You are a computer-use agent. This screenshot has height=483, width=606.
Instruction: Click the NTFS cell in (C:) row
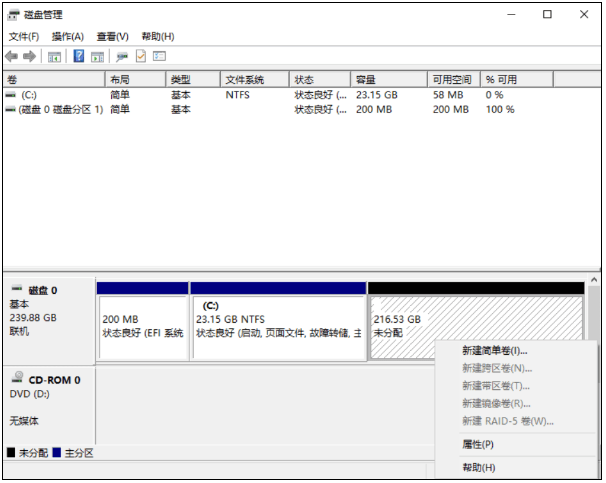point(238,95)
